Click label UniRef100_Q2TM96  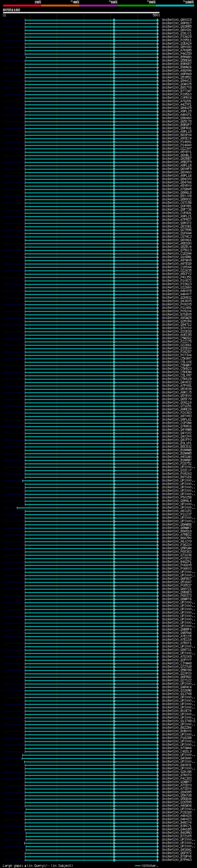(176, 230)
